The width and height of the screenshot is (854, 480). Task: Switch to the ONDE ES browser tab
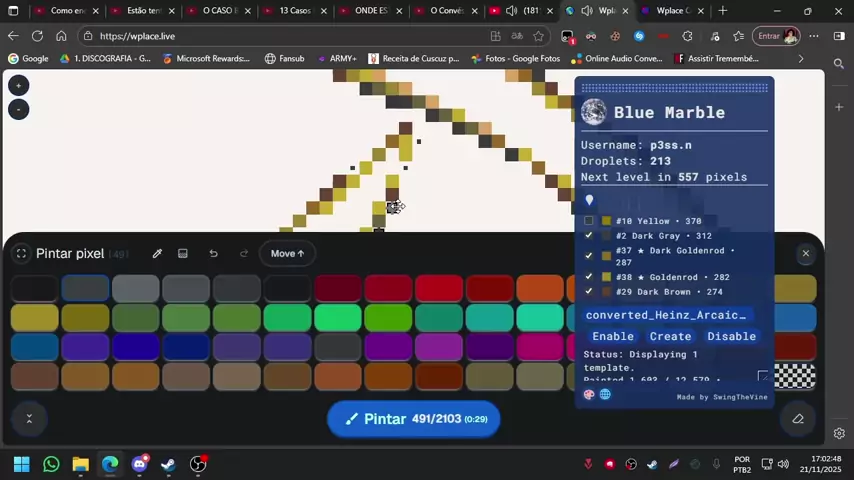tap(364, 11)
